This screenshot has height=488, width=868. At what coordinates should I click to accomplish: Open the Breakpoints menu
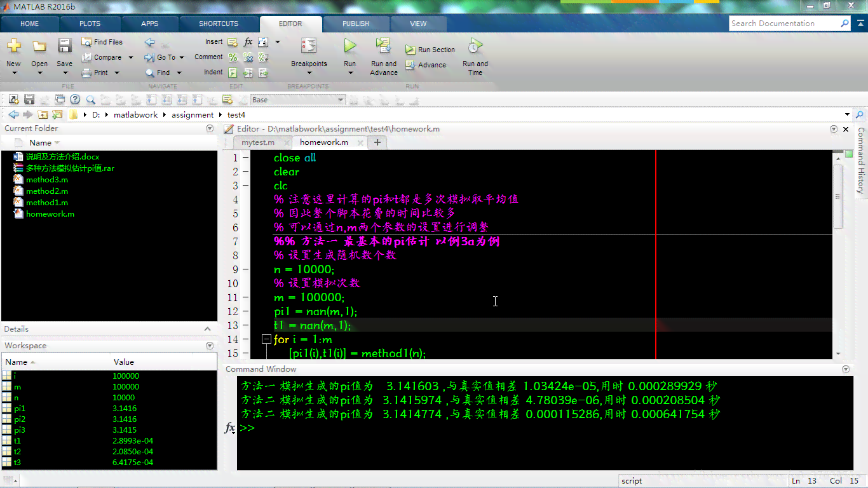[x=309, y=56]
